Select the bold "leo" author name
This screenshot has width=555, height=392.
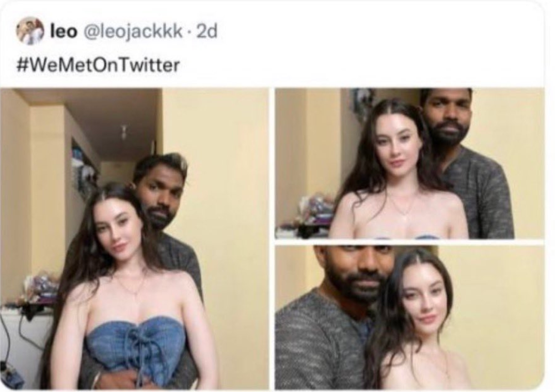coord(64,32)
